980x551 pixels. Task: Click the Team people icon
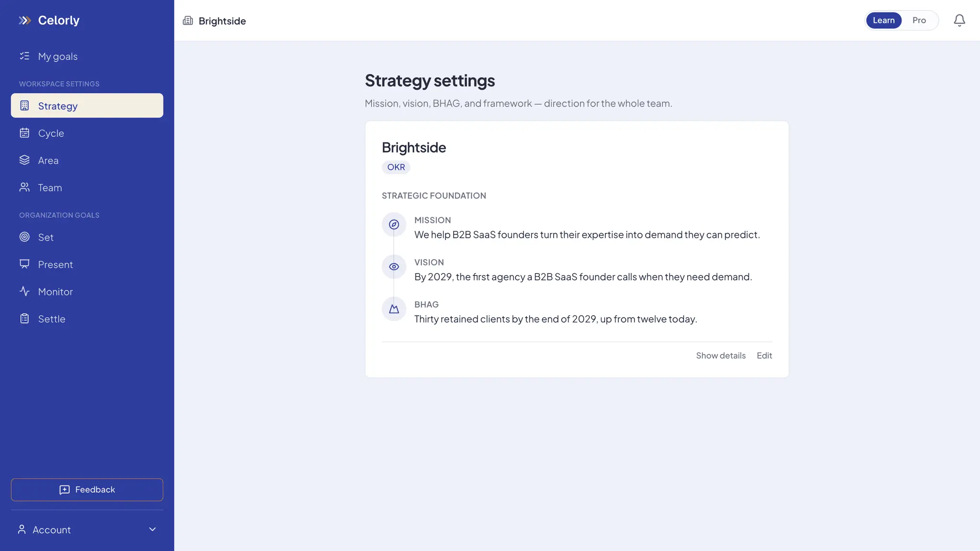click(x=24, y=187)
